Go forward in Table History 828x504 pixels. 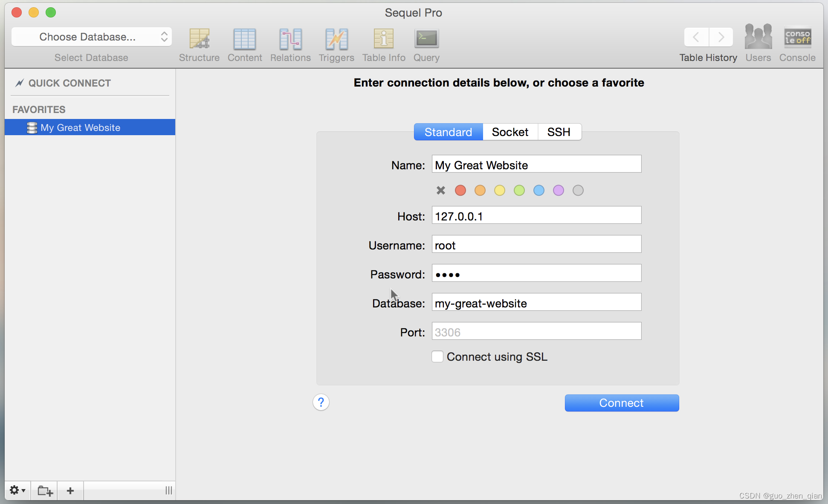point(721,37)
